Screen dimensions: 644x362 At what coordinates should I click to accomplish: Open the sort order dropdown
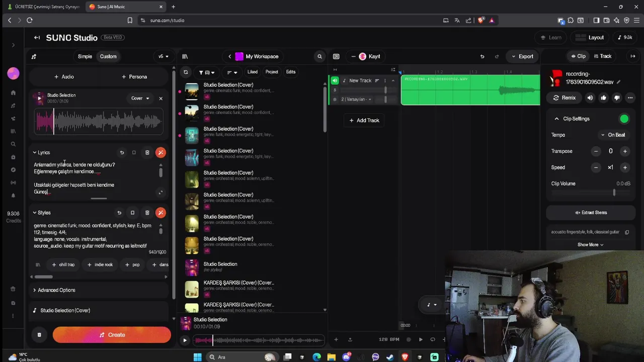(x=231, y=72)
